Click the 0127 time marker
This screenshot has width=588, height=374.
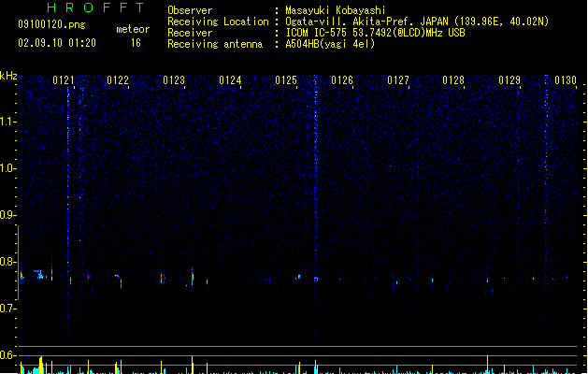[x=398, y=80]
